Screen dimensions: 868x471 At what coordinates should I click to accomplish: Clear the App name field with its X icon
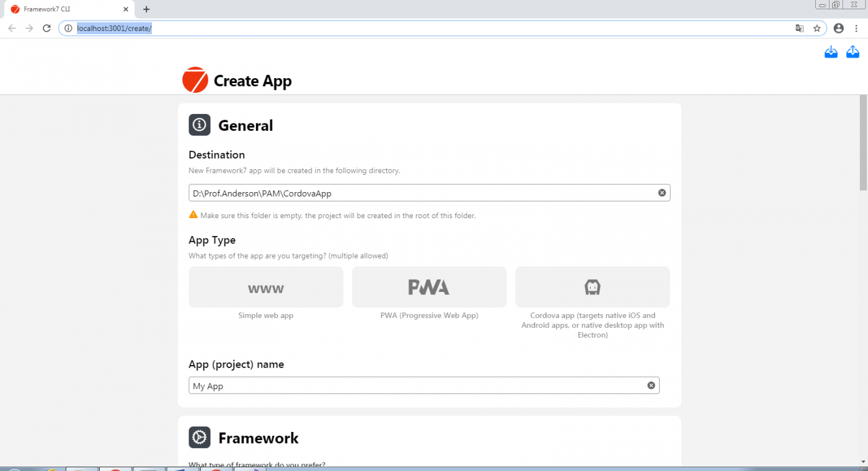(651, 385)
